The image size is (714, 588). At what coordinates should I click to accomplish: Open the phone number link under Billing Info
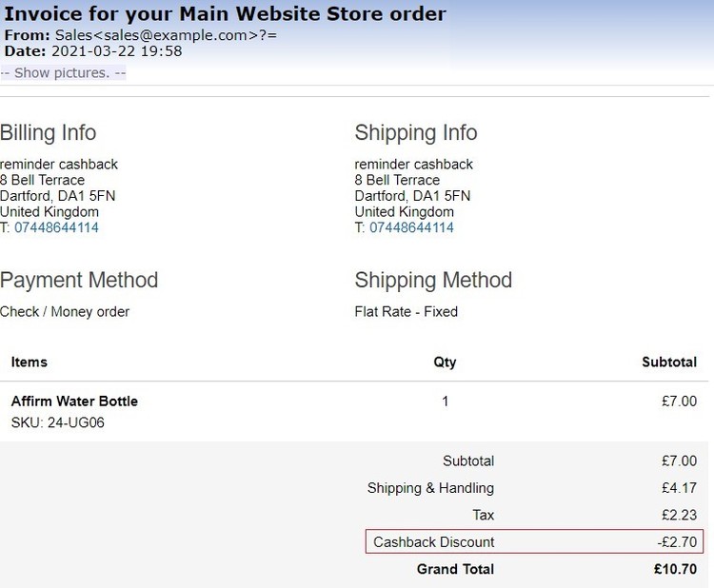(56, 228)
